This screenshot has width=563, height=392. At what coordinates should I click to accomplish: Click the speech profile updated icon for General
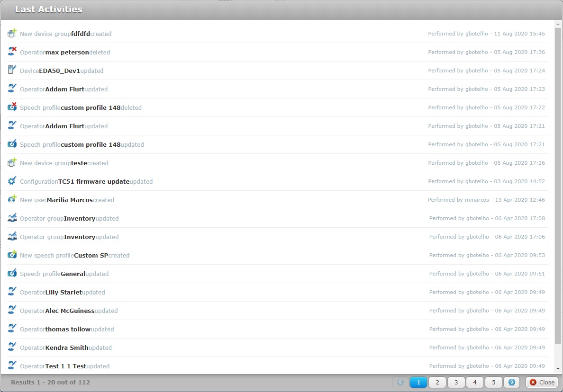pyautogui.click(x=12, y=274)
